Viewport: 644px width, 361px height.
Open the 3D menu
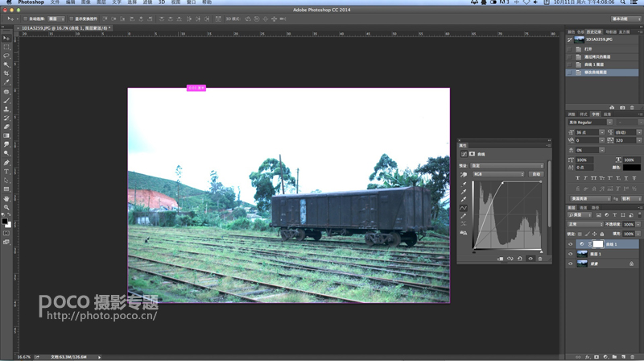162,2
